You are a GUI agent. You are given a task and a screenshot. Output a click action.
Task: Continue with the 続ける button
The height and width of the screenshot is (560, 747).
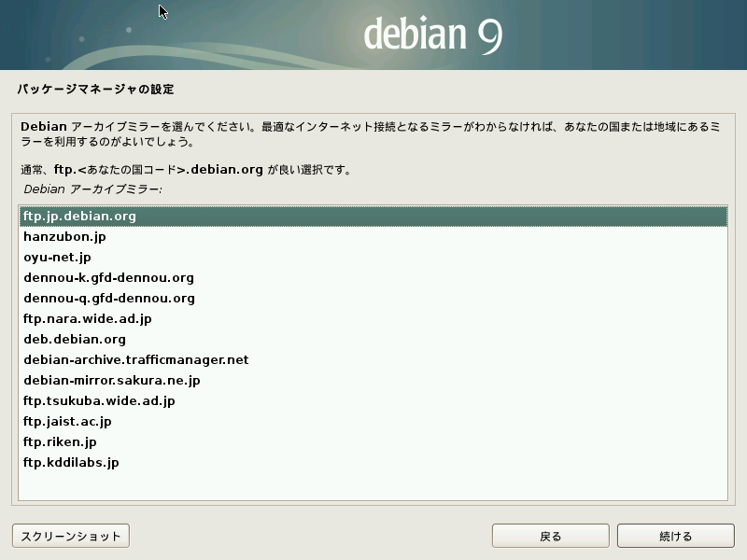click(x=675, y=536)
